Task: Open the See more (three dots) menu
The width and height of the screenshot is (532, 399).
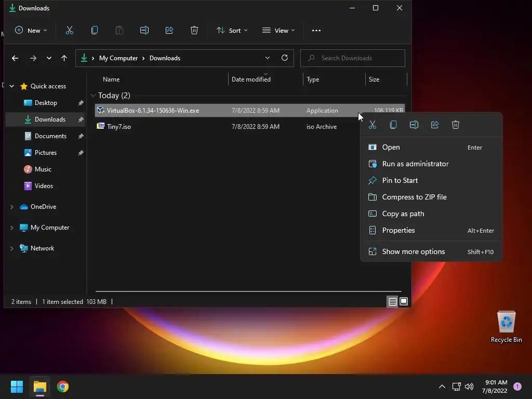Action: (316, 30)
